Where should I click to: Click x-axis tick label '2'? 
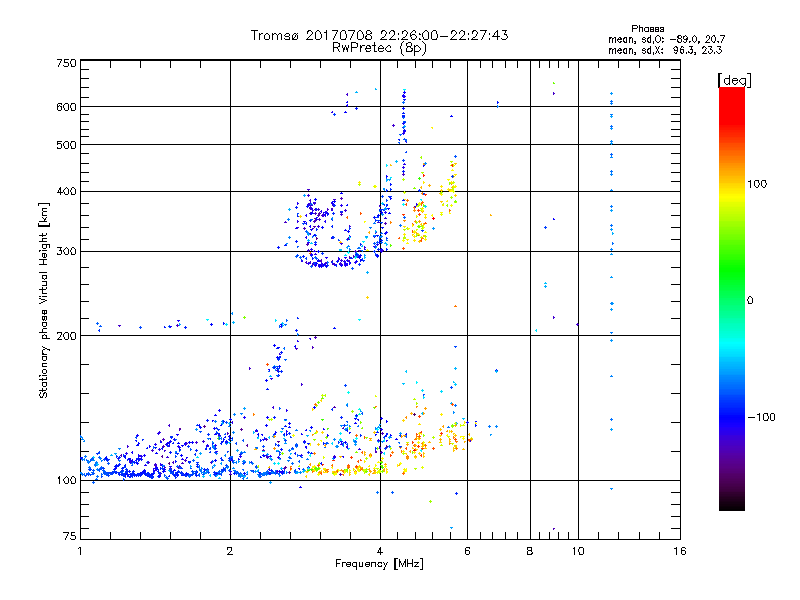pos(230,551)
